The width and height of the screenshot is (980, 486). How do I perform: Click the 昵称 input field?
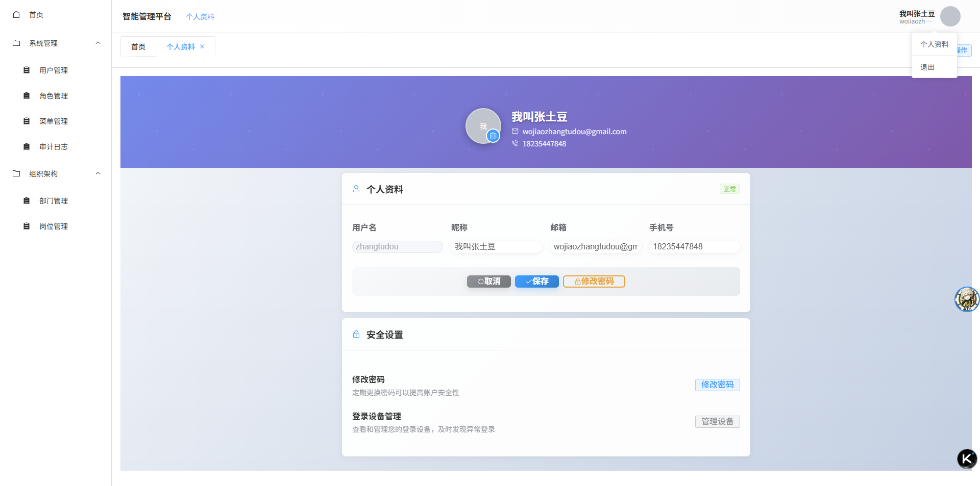click(x=497, y=247)
